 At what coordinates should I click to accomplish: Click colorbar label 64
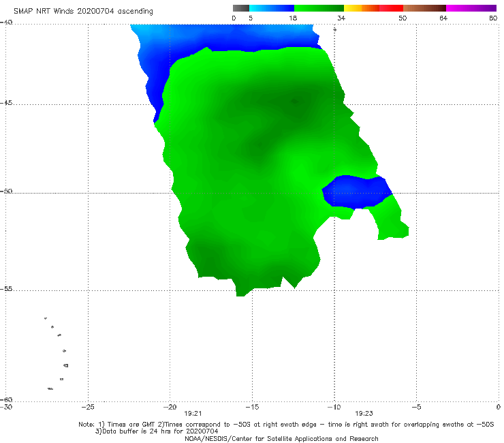(443, 18)
